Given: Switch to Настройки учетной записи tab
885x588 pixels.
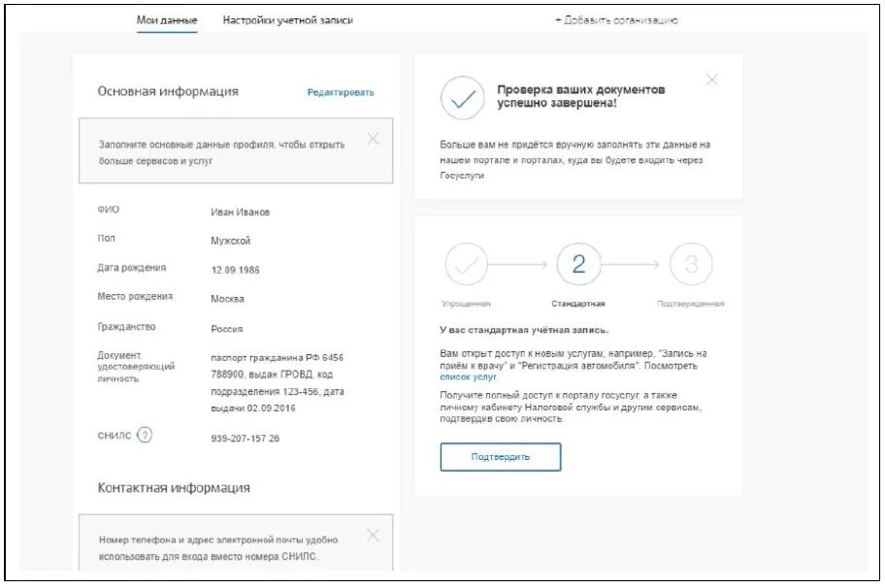Looking at the screenshot, I should pyautogui.click(x=288, y=20).
